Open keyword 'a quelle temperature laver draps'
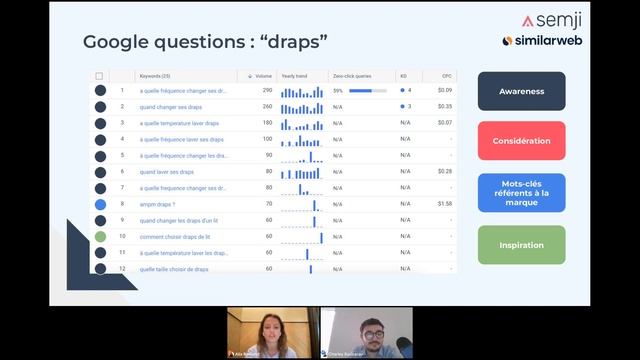 click(x=179, y=123)
